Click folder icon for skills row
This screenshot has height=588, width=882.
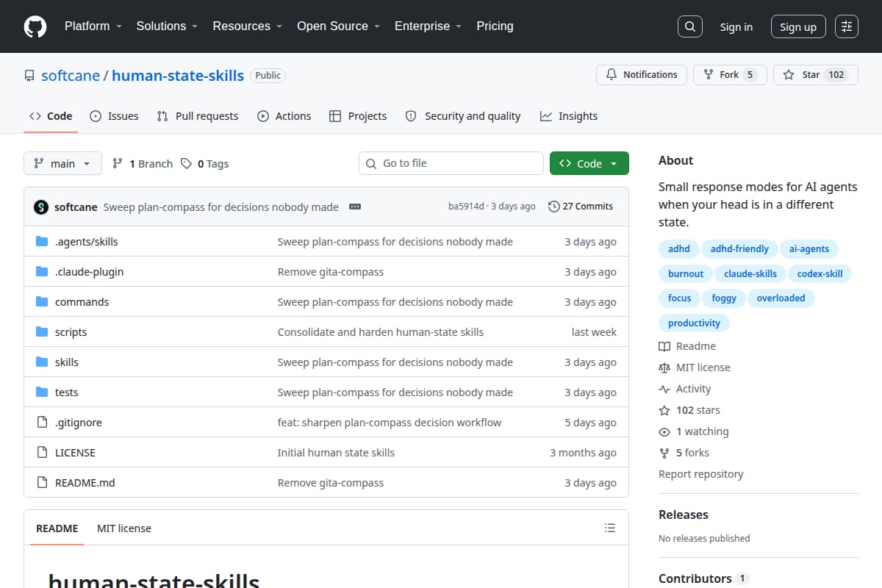click(42, 362)
